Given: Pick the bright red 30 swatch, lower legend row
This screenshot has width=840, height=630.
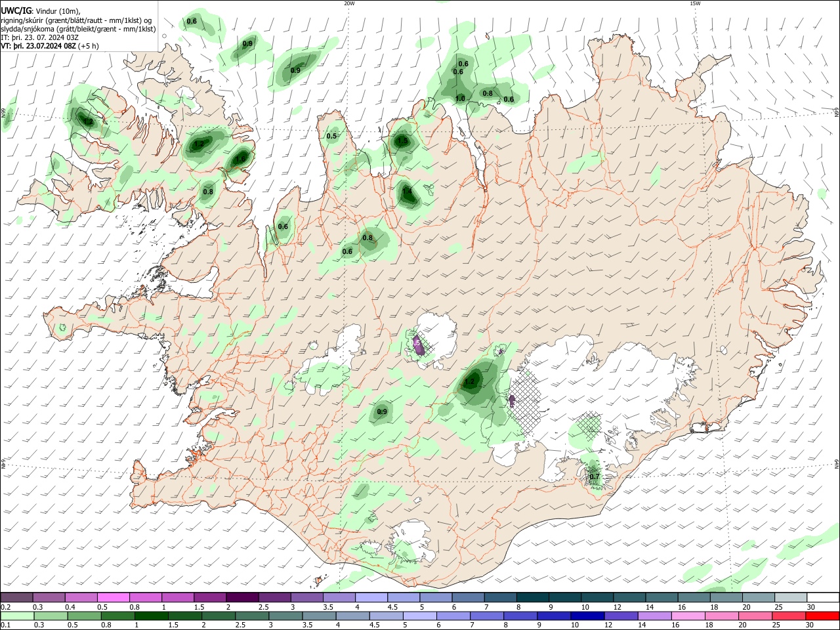Looking at the screenshot, I should [x=823, y=616].
